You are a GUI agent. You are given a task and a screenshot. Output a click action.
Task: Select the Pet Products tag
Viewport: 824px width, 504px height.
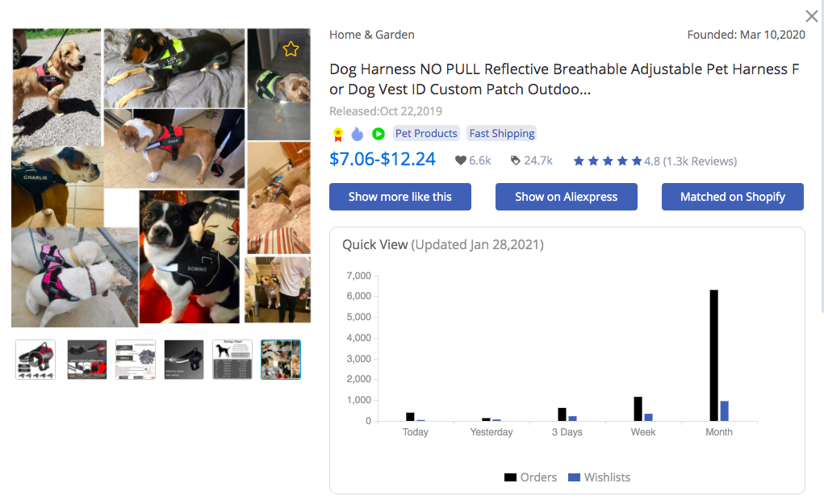(426, 134)
